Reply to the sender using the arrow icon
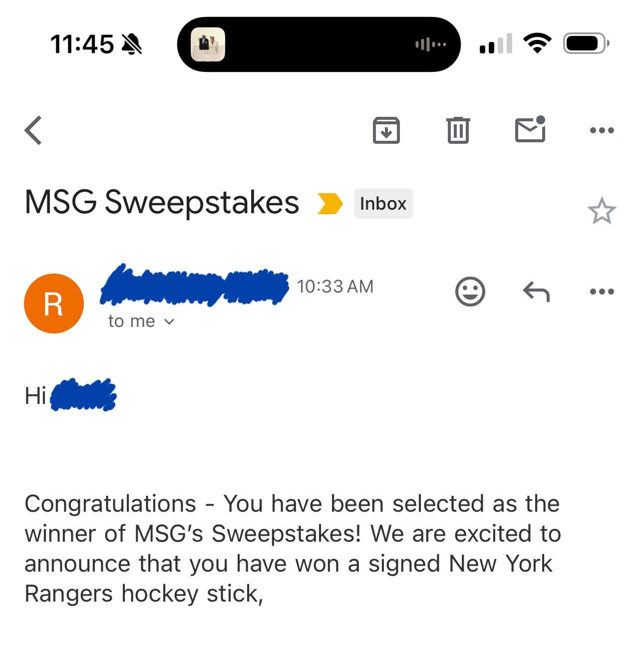 click(x=536, y=291)
